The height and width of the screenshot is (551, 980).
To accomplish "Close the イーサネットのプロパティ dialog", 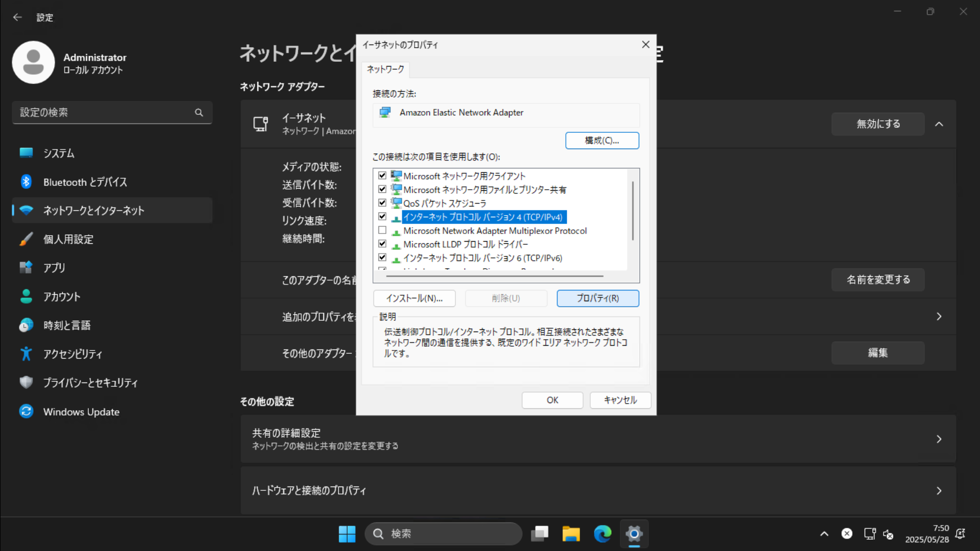I will click(645, 44).
